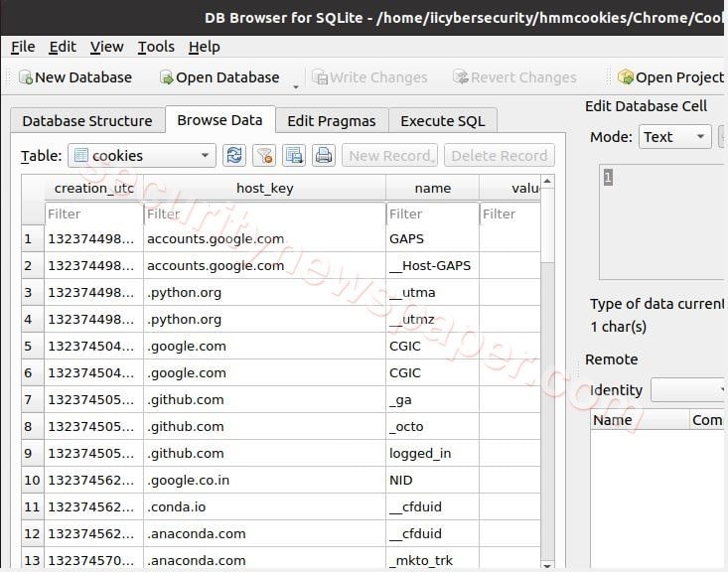Click the Open Project toolbar button
This screenshot has height=572, width=728.
coord(671,77)
